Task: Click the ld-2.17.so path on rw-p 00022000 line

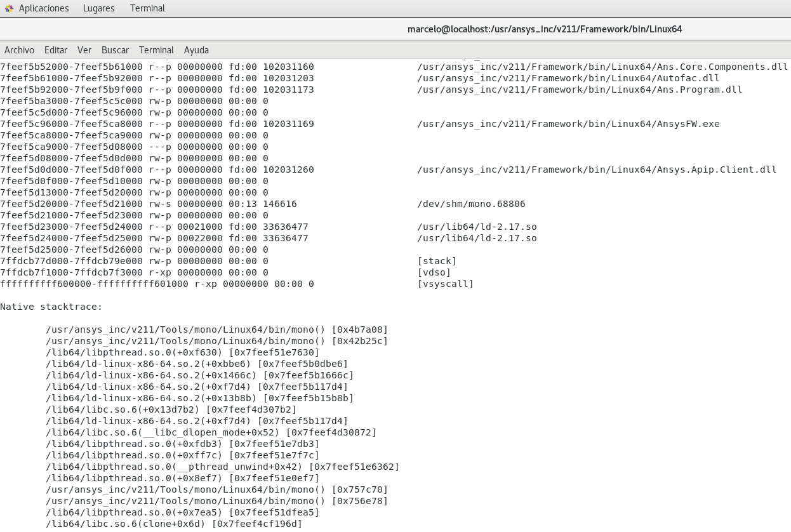Action: [477, 238]
